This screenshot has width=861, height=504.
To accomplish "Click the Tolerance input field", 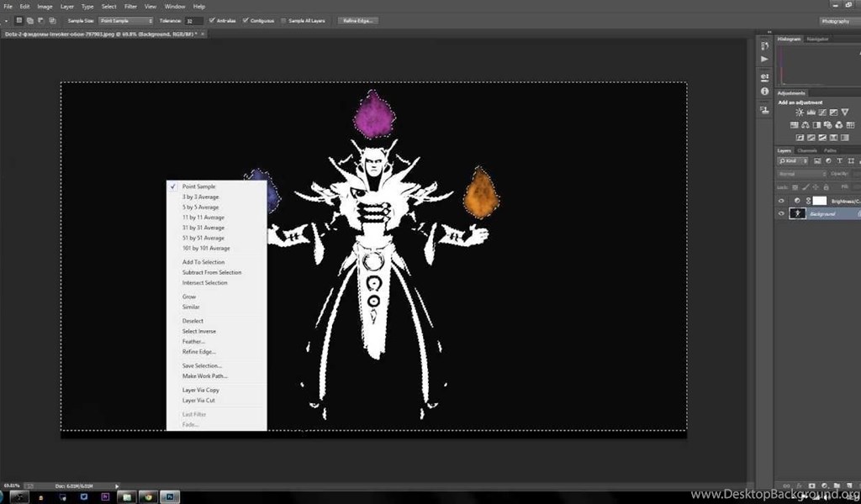I will tap(193, 21).
